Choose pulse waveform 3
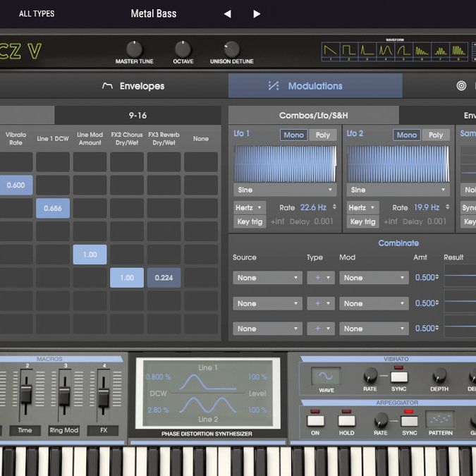The width and height of the screenshot is (476, 476). (367, 51)
